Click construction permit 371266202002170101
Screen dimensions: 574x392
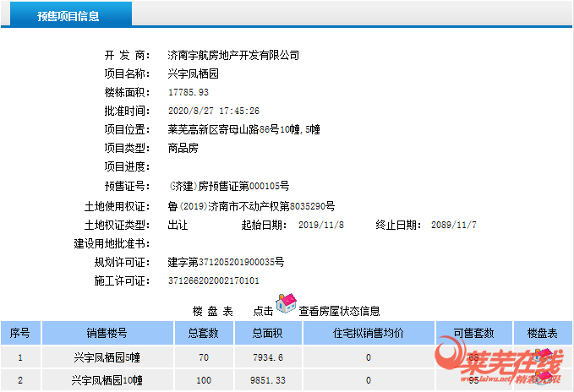click(213, 280)
